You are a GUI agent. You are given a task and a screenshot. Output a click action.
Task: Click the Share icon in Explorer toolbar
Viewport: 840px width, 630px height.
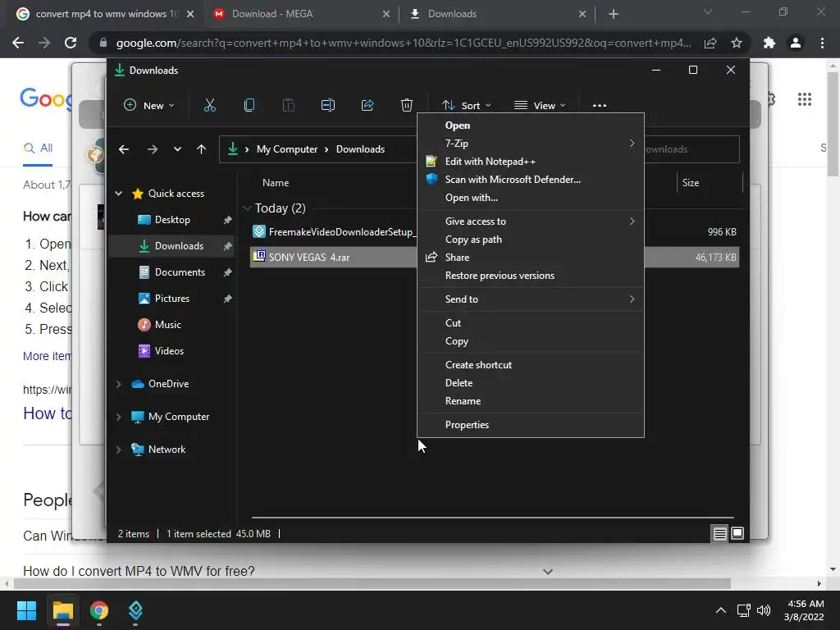pyautogui.click(x=367, y=105)
